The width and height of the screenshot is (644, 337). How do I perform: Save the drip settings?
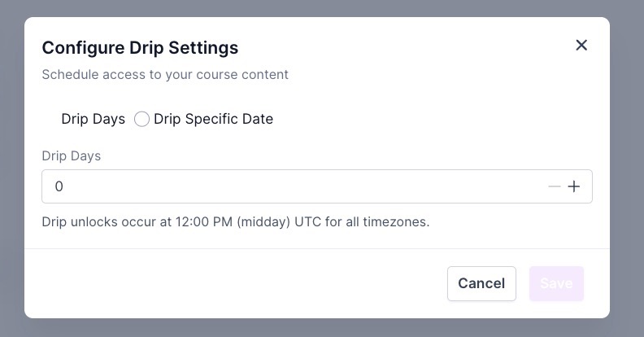pyautogui.click(x=556, y=283)
